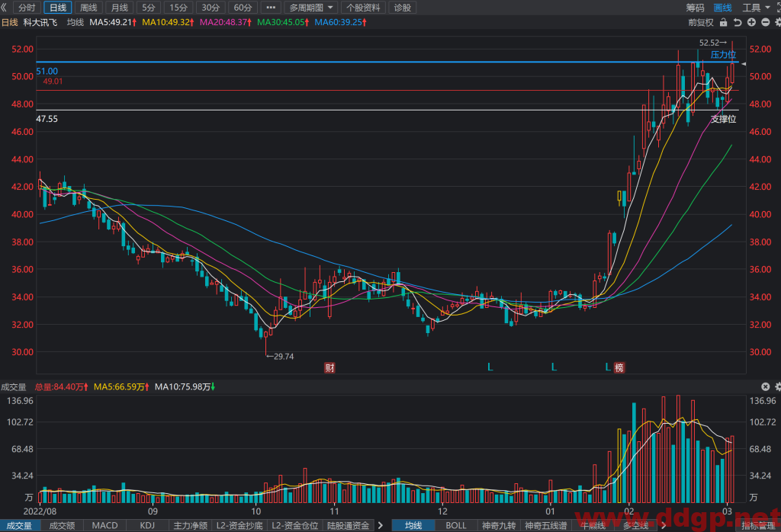Click the collapse double-arrow icon at top left
This screenshot has width=781, height=532.
pyautogui.click(x=4, y=8)
